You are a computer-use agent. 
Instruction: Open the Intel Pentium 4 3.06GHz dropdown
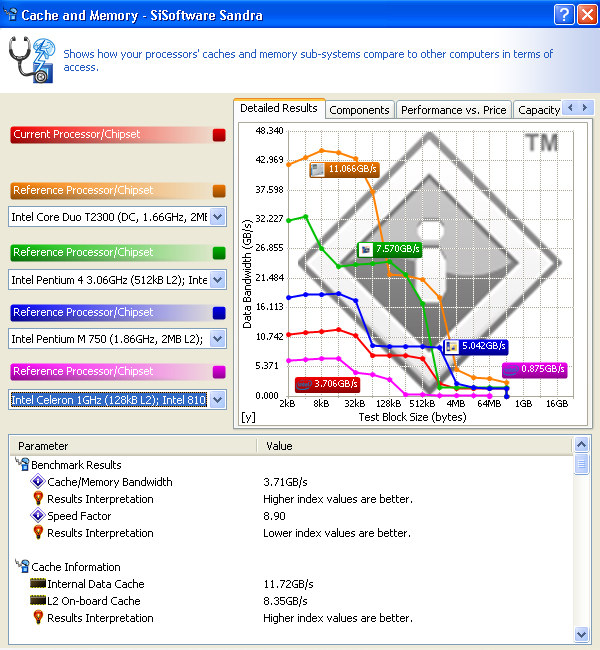pos(218,280)
